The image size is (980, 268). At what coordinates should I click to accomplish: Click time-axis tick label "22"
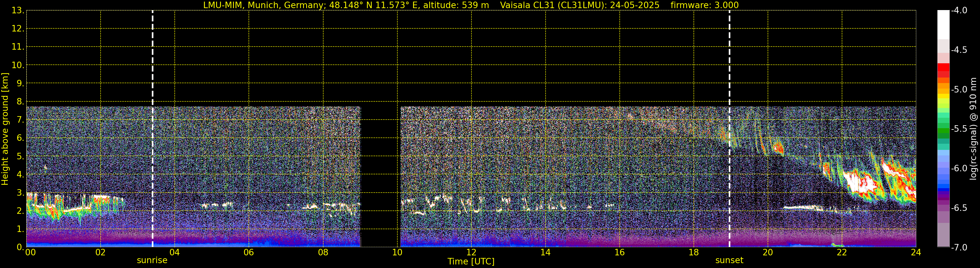point(842,252)
